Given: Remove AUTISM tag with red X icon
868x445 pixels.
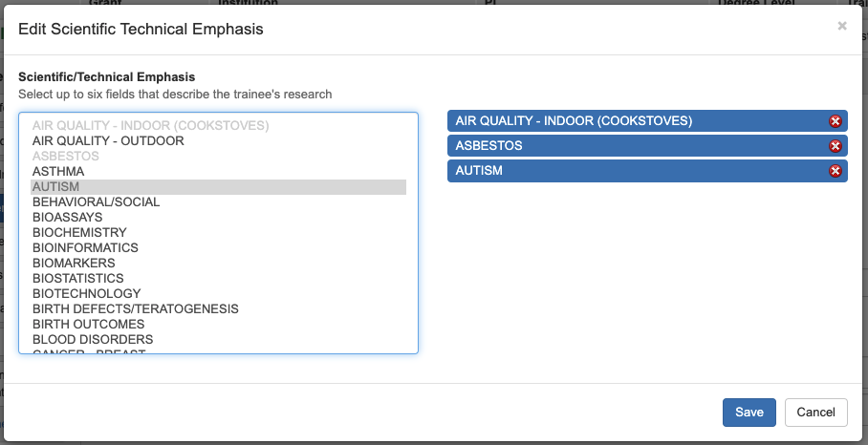Looking at the screenshot, I should pyautogui.click(x=835, y=171).
